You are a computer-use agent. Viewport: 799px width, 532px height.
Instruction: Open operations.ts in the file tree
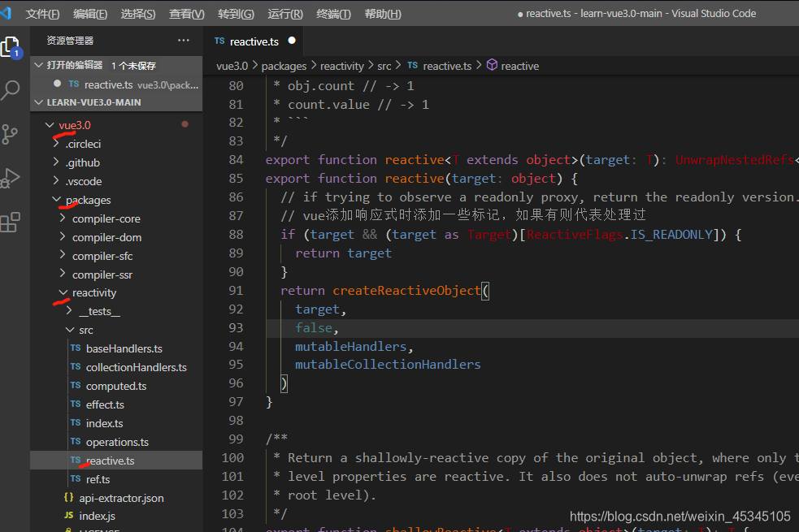(x=117, y=442)
